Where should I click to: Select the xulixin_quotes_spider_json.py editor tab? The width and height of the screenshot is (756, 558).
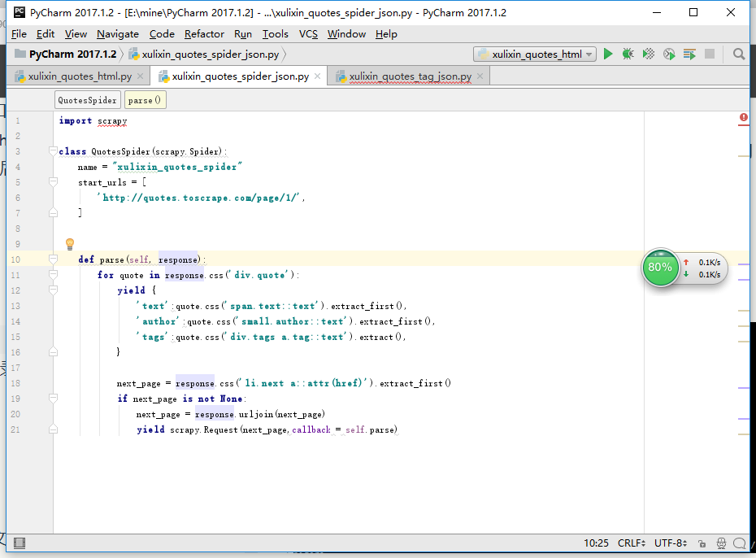point(240,76)
